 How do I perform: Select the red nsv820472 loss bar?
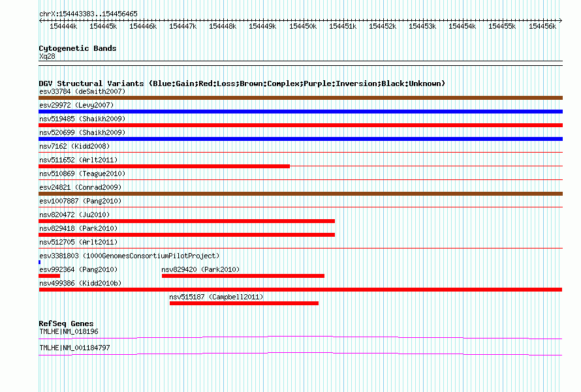click(187, 221)
